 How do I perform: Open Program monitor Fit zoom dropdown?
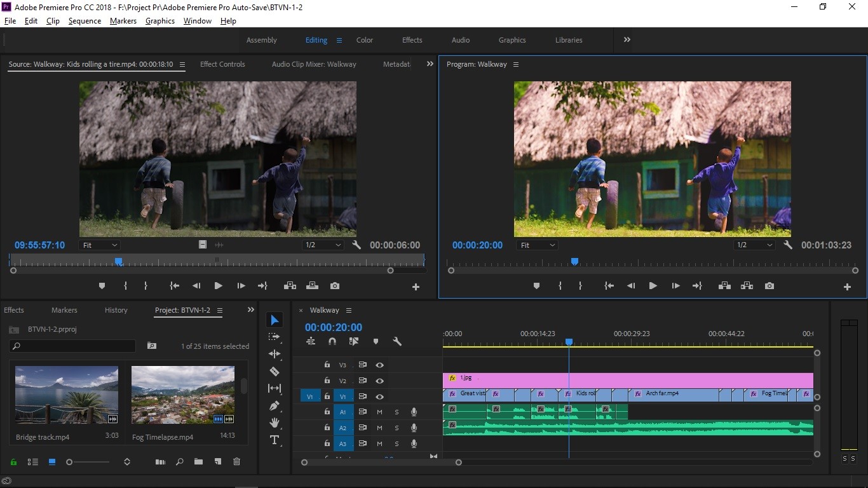tap(537, 245)
